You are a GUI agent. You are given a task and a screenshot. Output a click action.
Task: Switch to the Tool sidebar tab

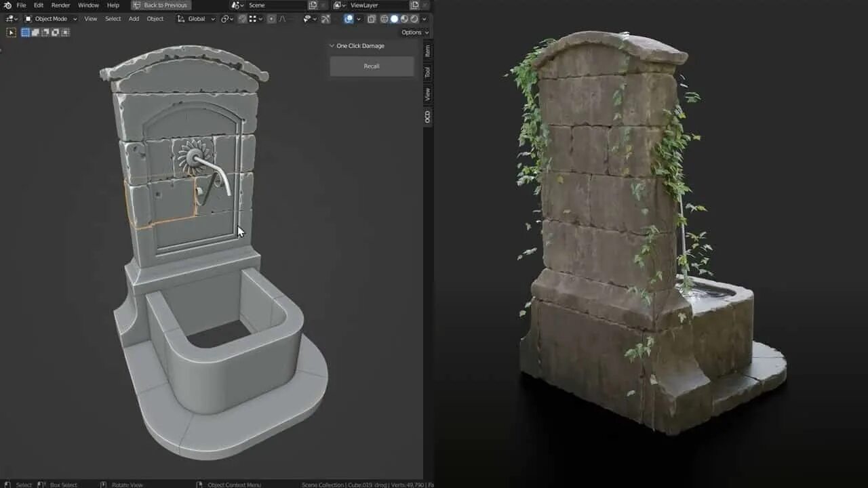[x=428, y=72]
